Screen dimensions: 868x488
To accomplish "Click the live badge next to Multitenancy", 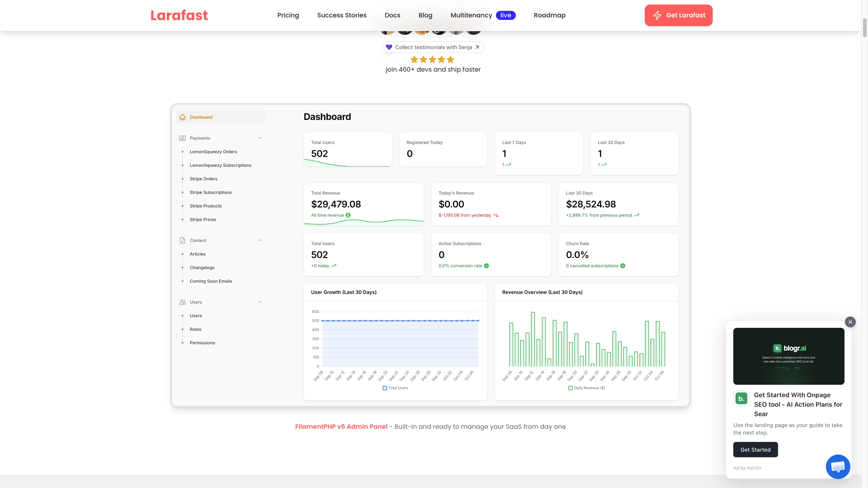I will 505,15.
